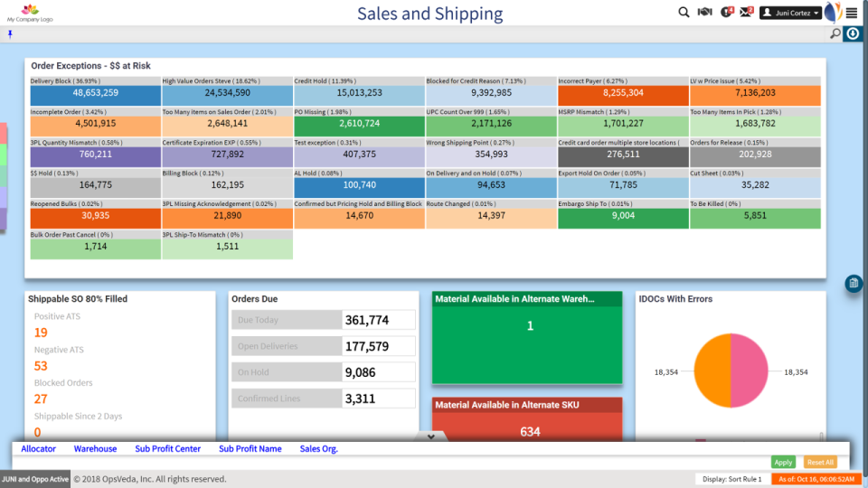Click To Be Killed value 5,851
The width and height of the screenshot is (868, 488).
click(755, 216)
